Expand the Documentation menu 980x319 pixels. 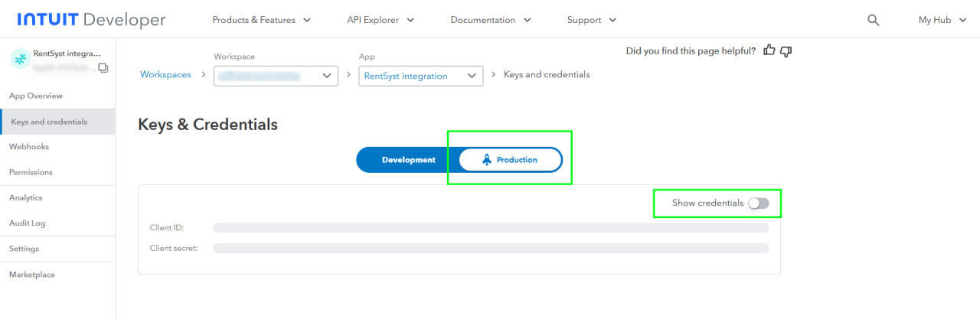tap(489, 20)
